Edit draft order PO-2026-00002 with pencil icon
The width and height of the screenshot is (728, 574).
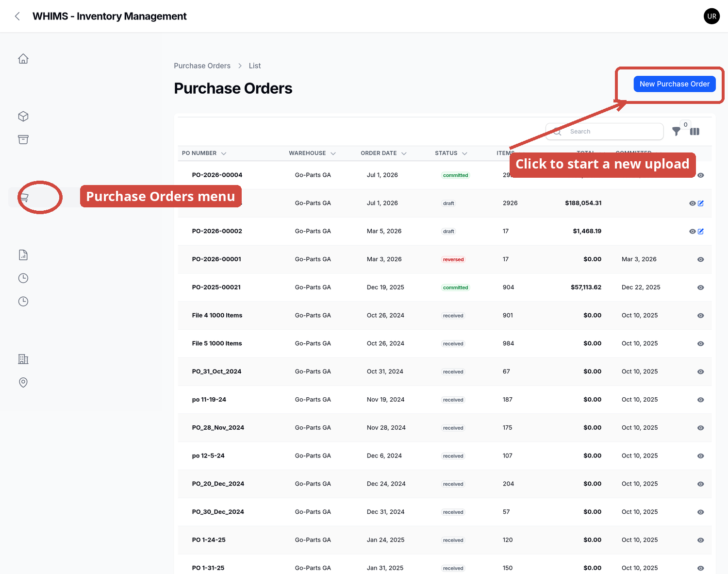pyautogui.click(x=701, y=232)
